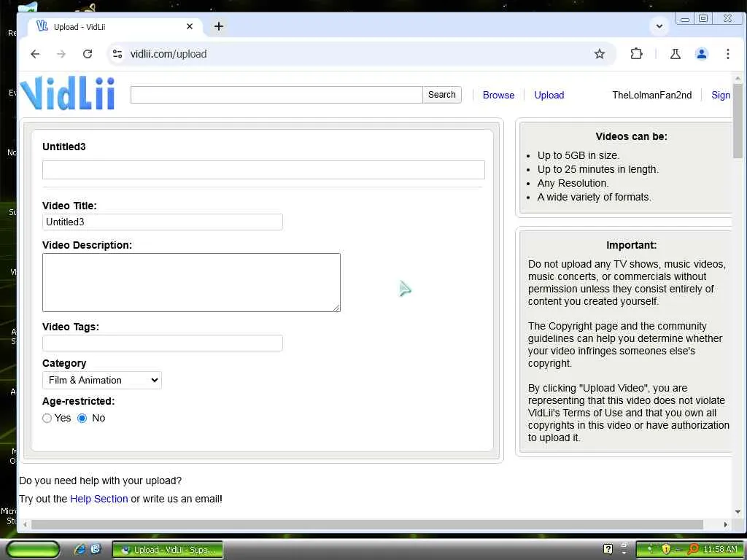The height and width of the screenshot is (560, 747).
Task: Click the "A wide variety of formats." text
Action: coord(594,197)
